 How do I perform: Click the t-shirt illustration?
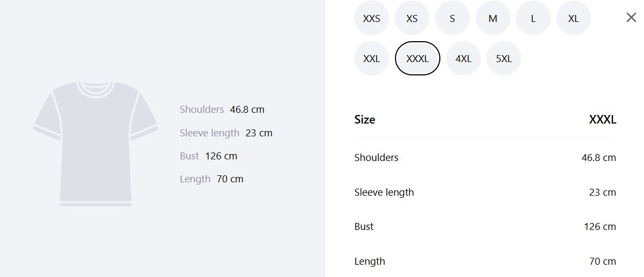(96, 143)
